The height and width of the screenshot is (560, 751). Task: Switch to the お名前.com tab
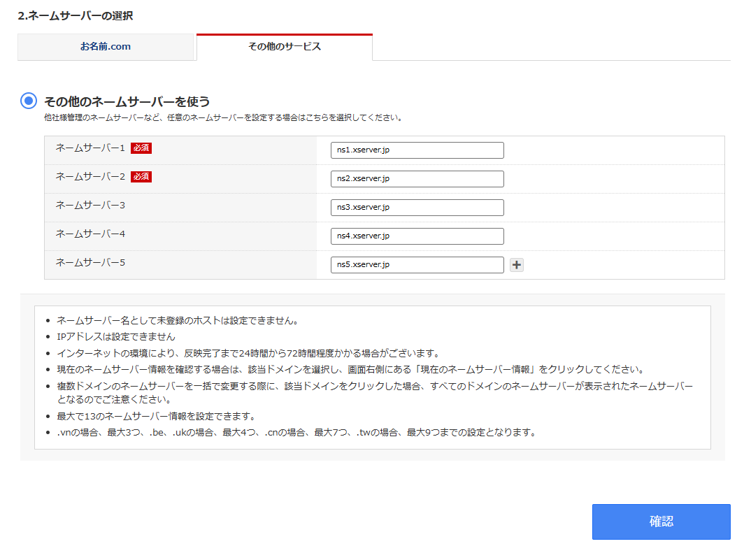click(x=106, y=47)
